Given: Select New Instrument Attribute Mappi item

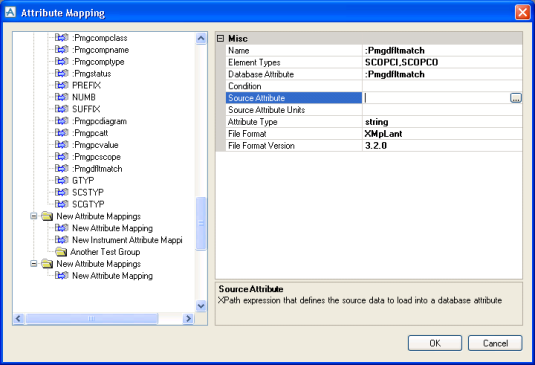Looking at the screenshot, I should (x=127, y=240).
